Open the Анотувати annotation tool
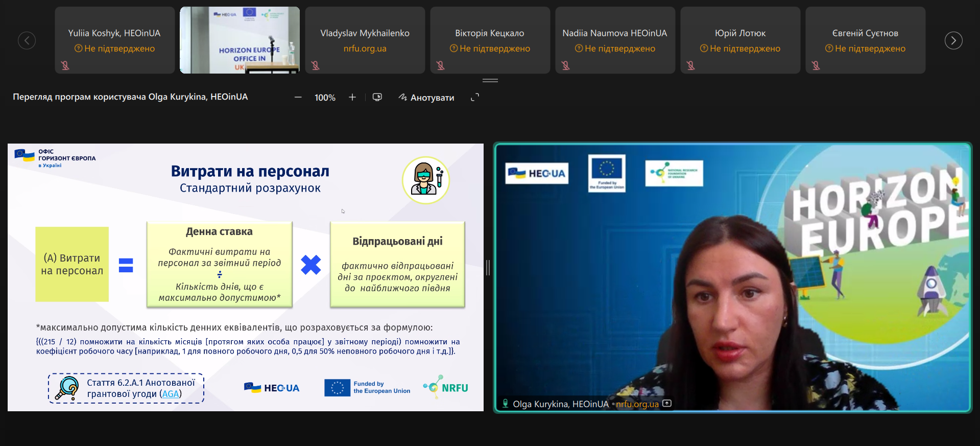The width and height of the screenshot is (980, 446). point(426,98)
